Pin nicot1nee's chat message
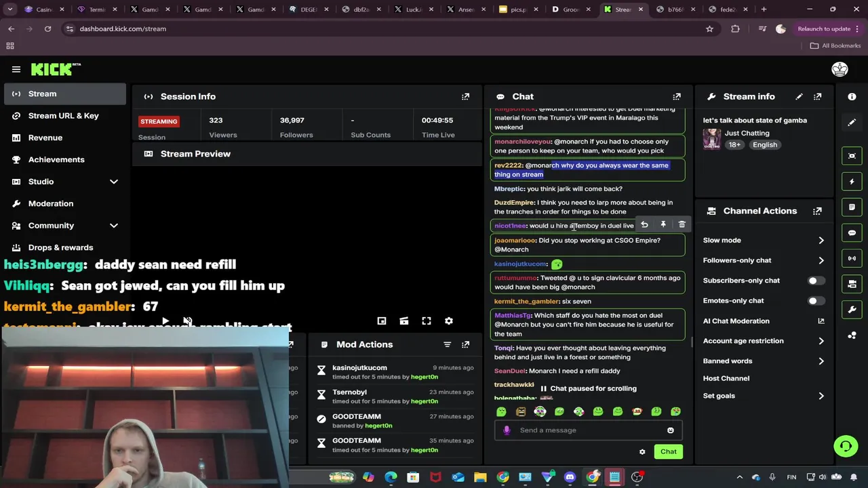The image size is (868, 488). [x=663, y=224]
